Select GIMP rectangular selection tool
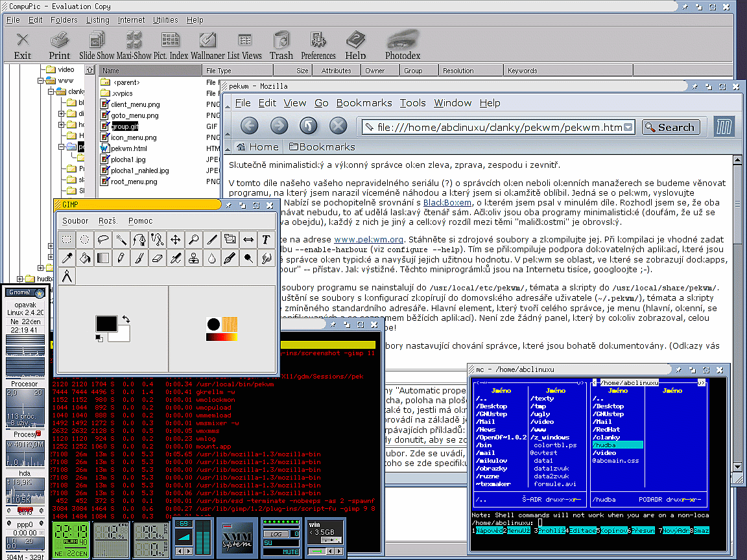Viewport: 747px width, 560px height. (x=67, y=240)
